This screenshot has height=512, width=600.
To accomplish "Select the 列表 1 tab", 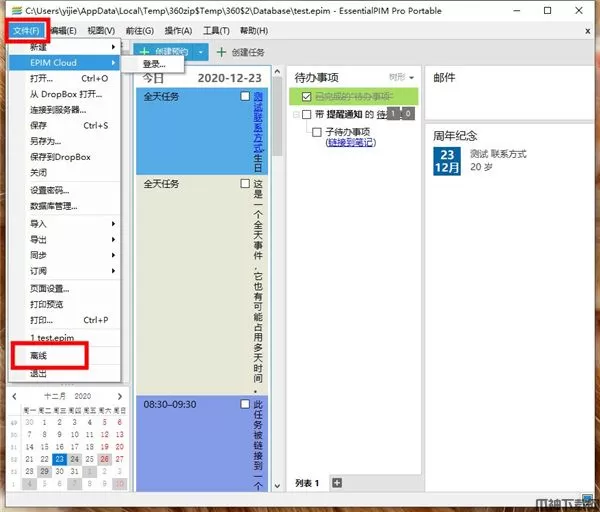I will [x=307, y=483].
